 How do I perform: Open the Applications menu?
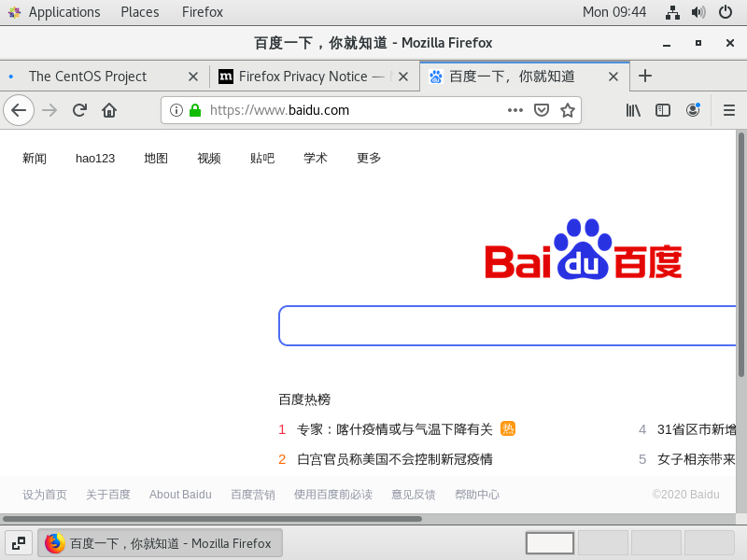[64, 12]
